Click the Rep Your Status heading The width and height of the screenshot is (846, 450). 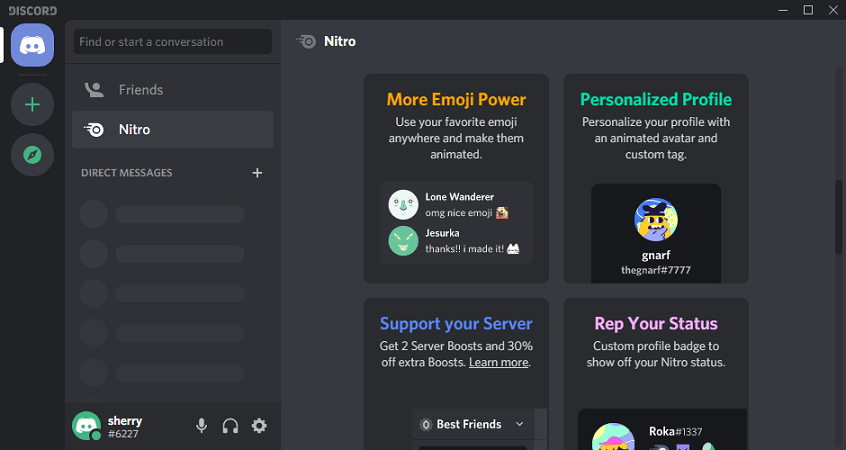click(x=656, y=324)
